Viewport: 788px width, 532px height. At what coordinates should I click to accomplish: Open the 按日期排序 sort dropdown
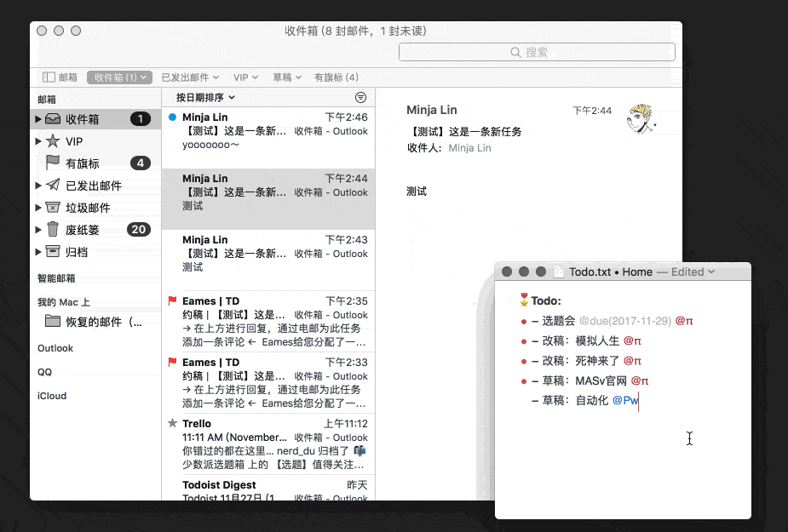coord(205,98)
